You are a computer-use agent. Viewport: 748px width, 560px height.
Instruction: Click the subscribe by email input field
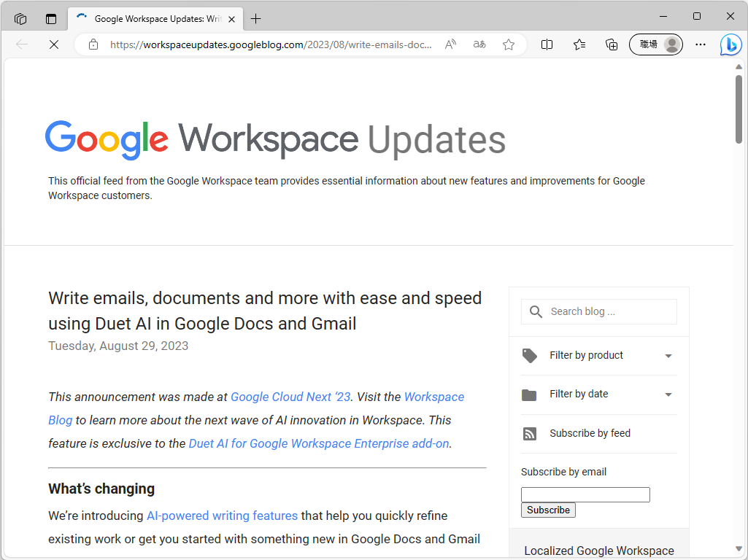[x=585, y=494]
